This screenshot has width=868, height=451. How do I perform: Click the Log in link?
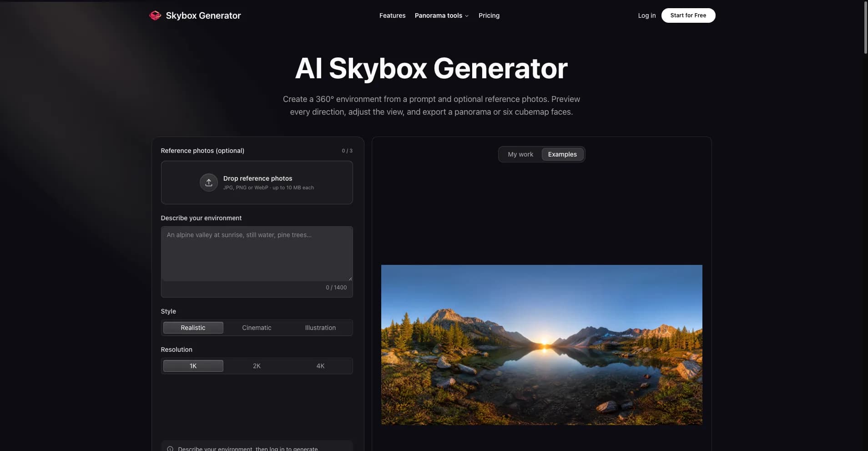pyautogui.click(x=646, y=15)
